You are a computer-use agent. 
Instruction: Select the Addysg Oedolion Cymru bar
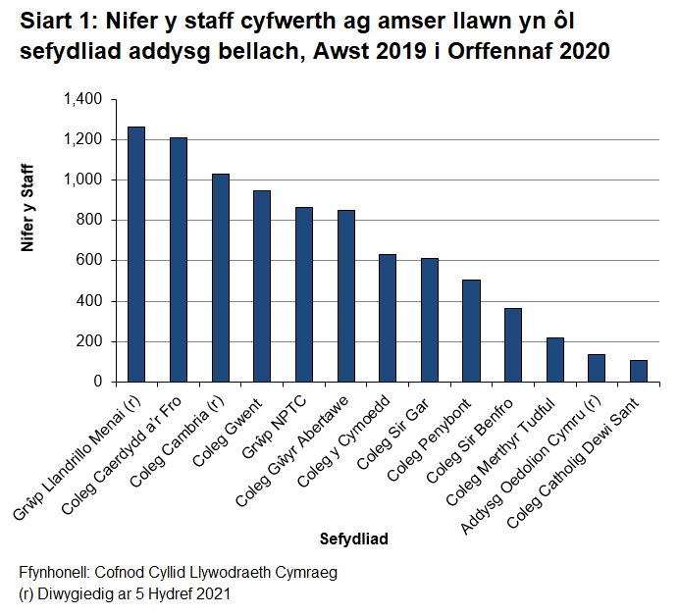[597, 368]
